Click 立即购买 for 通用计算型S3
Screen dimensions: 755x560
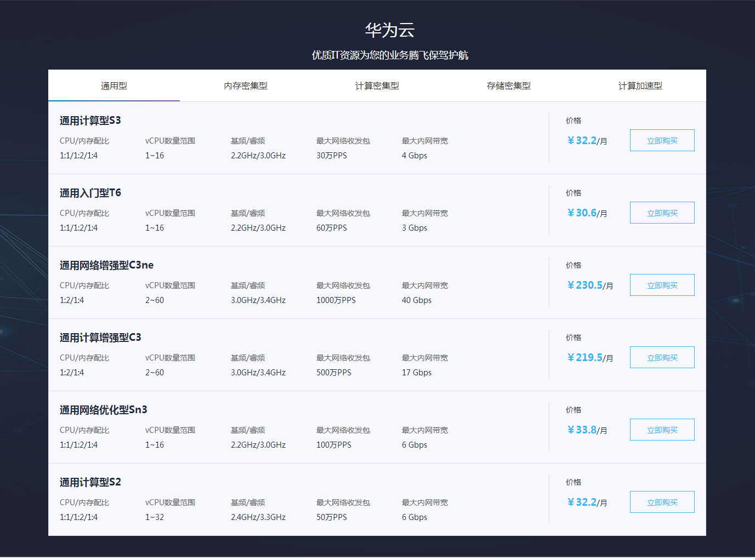coord(662,140)
